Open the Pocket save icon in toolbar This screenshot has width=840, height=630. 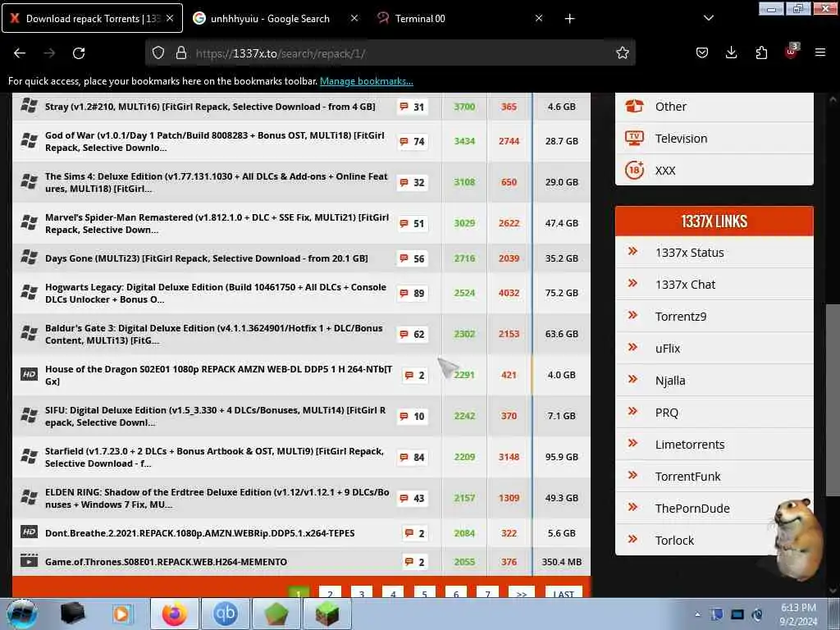tap(702, 52)
